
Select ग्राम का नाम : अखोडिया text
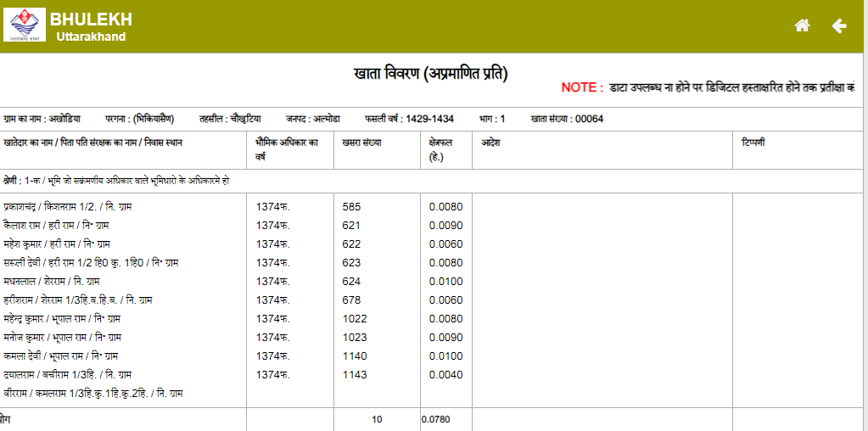coord(42,119)
